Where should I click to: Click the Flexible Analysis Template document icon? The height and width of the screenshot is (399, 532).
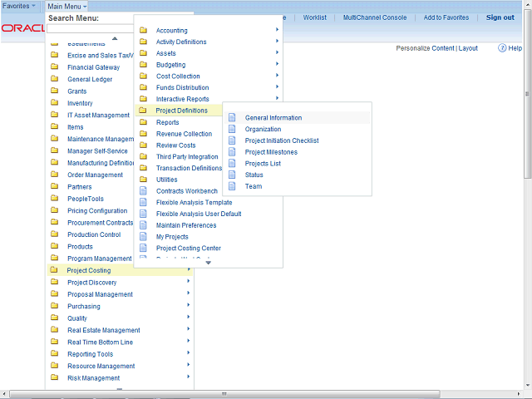144,202
